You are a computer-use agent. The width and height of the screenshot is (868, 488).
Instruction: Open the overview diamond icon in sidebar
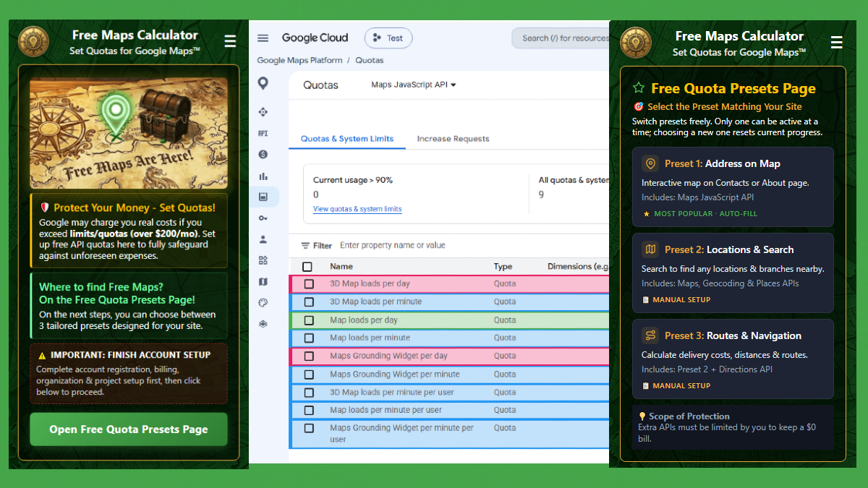tap(263, 112)
